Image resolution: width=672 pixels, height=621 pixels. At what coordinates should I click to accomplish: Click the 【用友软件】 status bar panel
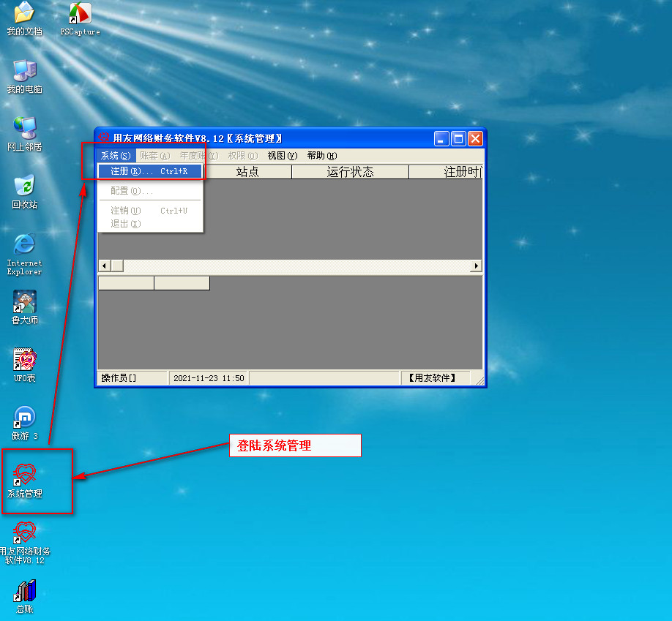coord(435,378)
